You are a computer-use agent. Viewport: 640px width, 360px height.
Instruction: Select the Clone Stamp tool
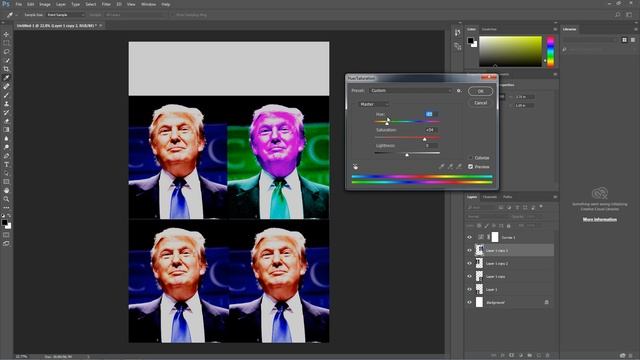point(6,104)
